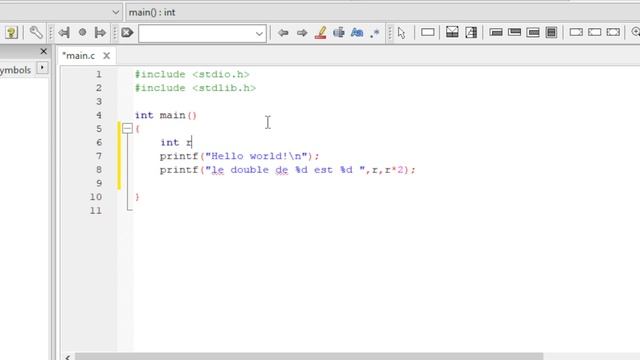The height and width of the screenshot is (360, 640).
Task: Open the scope dropdown left of main()
Action: point(116,12)
